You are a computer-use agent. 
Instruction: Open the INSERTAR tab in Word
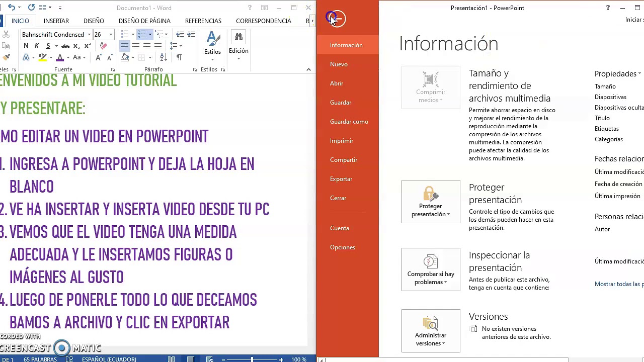coord(56,21)
